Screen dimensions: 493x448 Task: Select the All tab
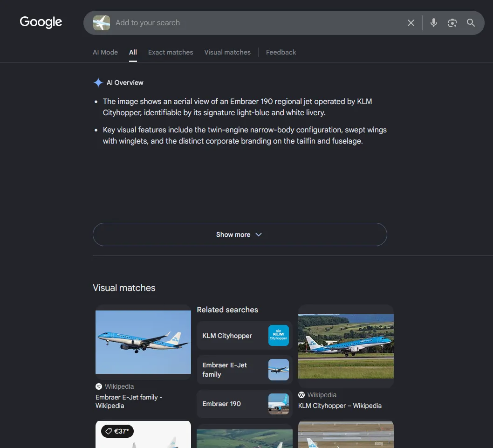pos(133,52)
